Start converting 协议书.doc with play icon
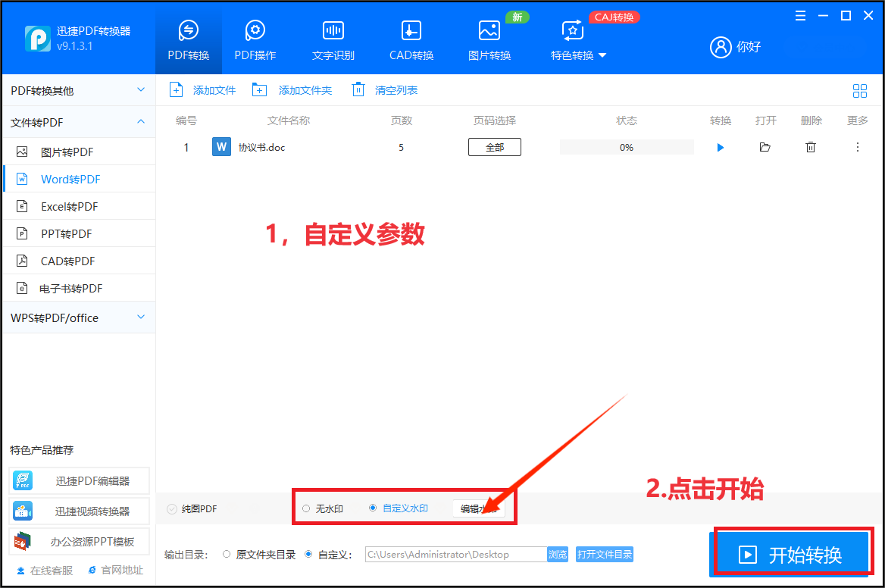885x588 pixels. 720,147
